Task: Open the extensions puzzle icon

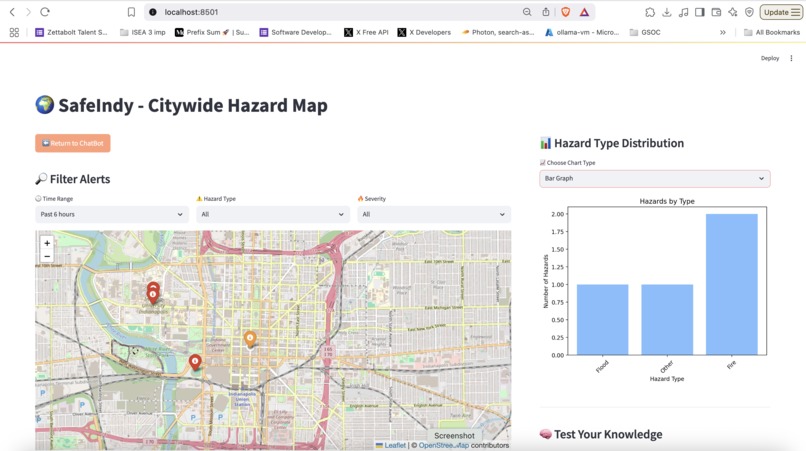Action: pyautogui.click(x=650, y=12)
